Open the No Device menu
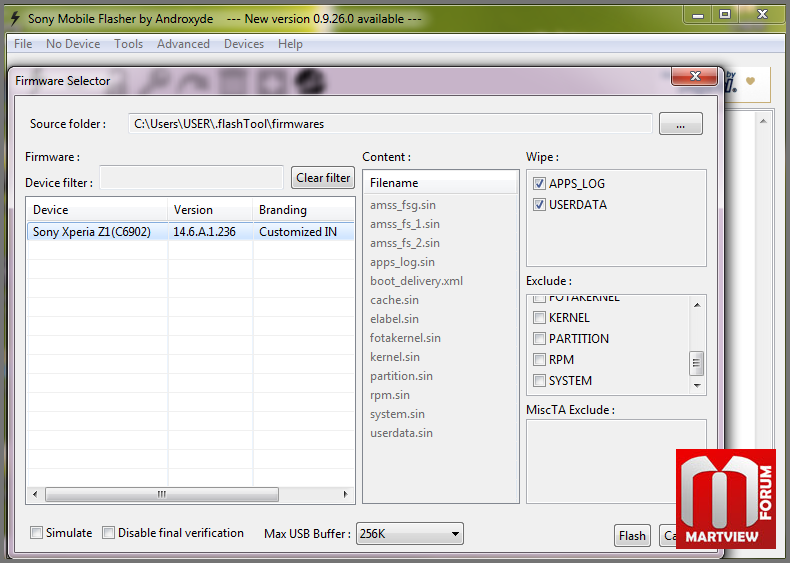Screen dimensions: 790x563 (x=73, y=44)
